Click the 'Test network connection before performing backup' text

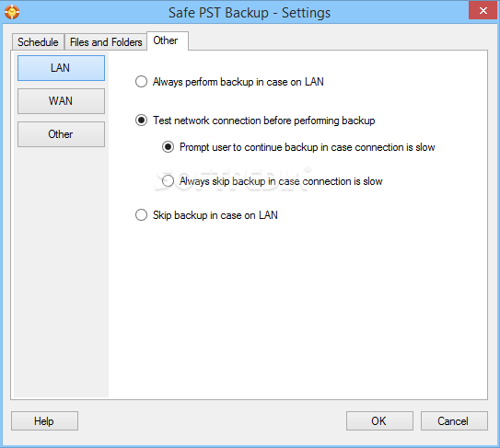[x=263, y=121]
